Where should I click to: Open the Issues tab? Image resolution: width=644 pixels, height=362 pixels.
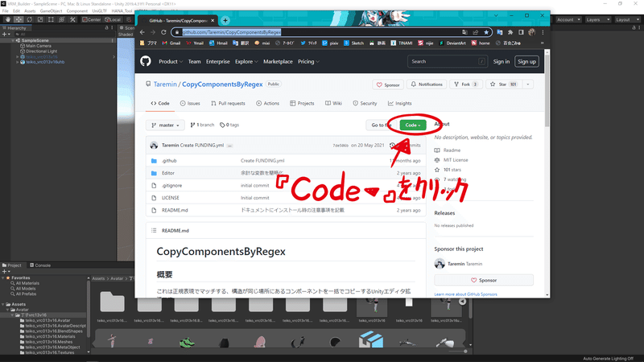[x=190, y=104]
